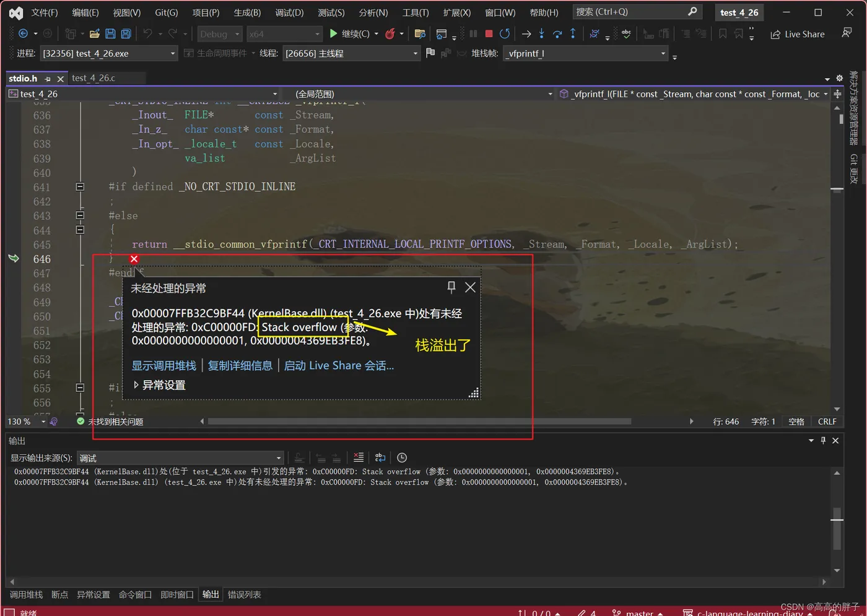The image size is (867, 616).
Task: Collapse the #if block at line 641
Action: pyautogui.click(x=80, y=186)
